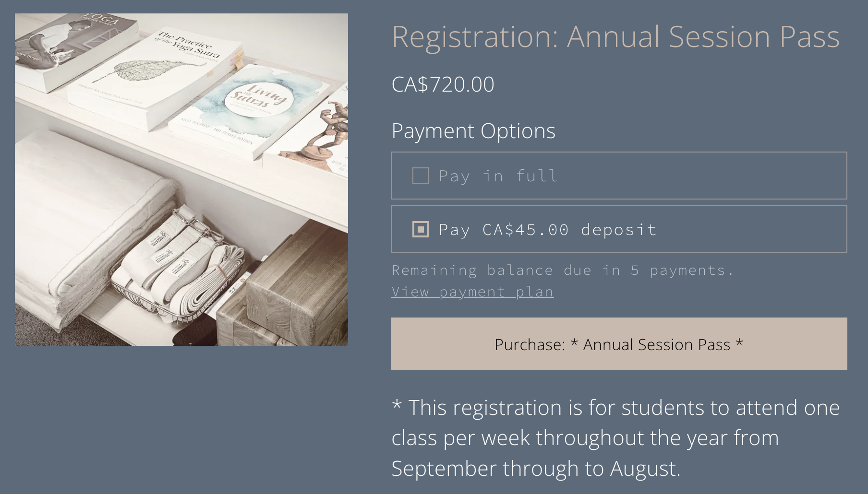The image size is (868, 494).
Task: Open the yoga props product image
Action: click(x=181, y=179)
